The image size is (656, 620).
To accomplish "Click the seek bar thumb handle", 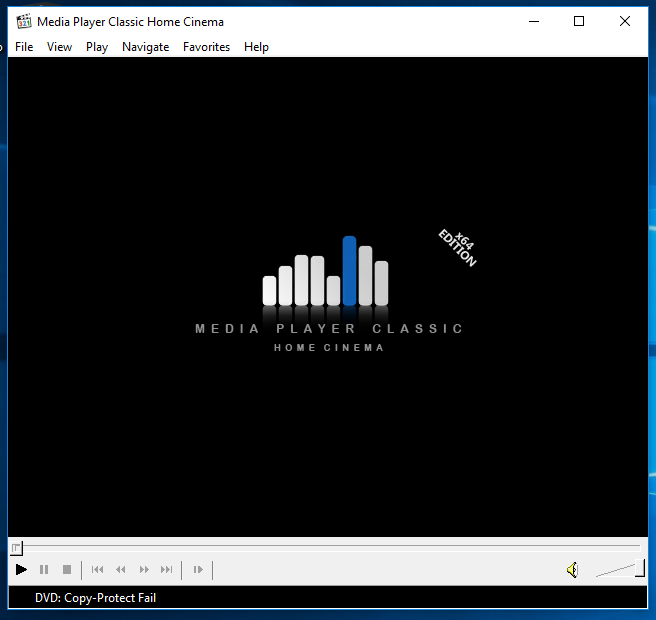I will pos(16,547).
